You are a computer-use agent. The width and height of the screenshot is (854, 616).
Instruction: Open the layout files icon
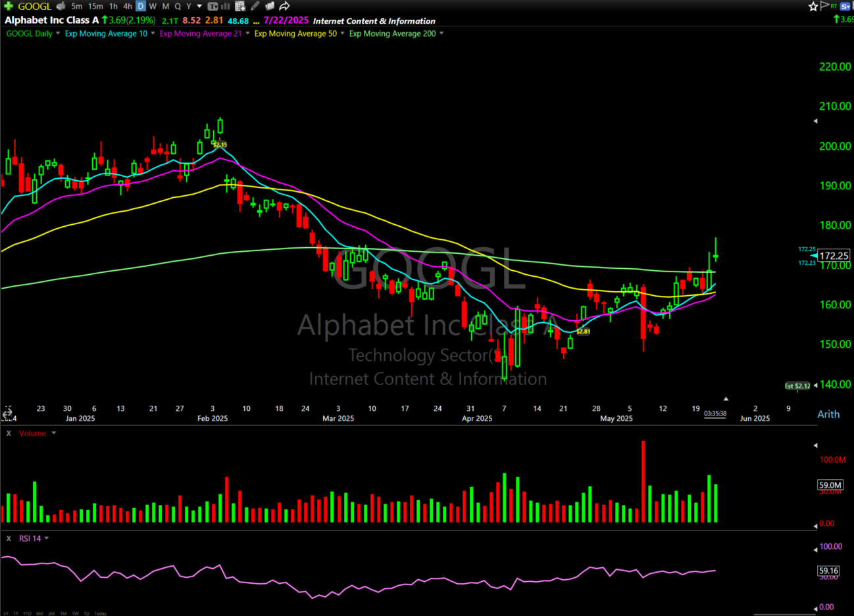click(x=269, y=6)
